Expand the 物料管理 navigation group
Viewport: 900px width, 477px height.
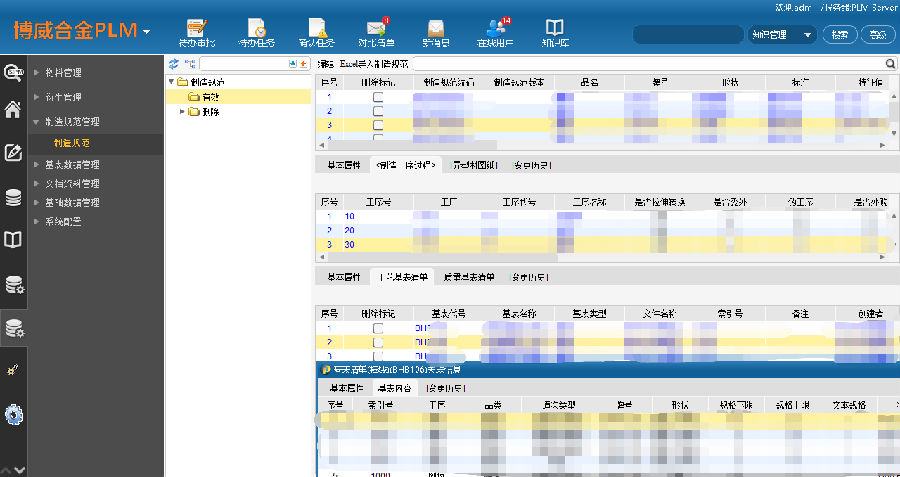click(x=65, y=73)
